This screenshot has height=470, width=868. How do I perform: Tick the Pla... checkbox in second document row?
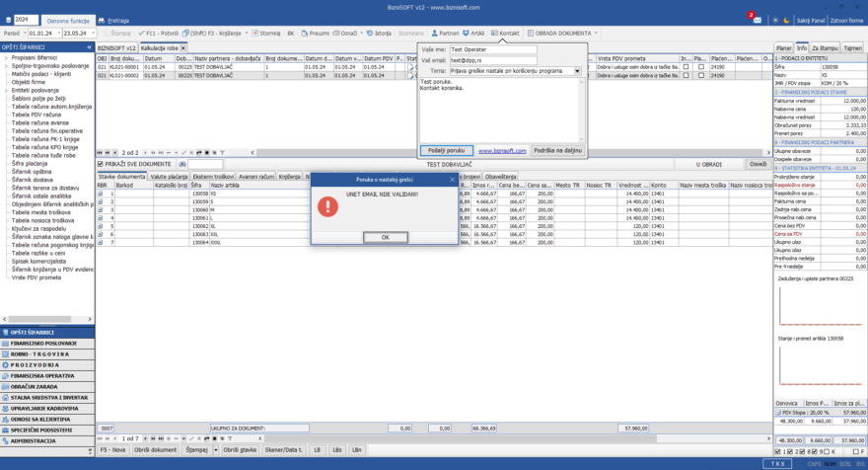click(700, 74)
